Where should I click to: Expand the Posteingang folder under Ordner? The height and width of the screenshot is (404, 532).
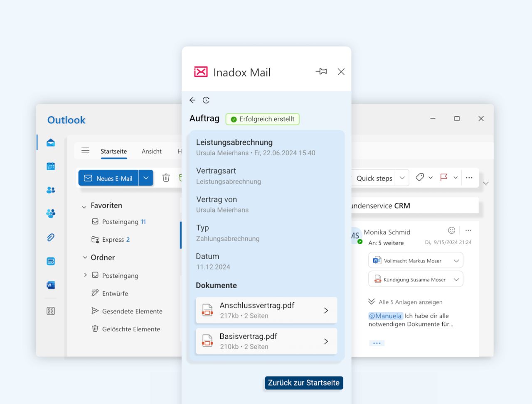click(x=85, y=275)
